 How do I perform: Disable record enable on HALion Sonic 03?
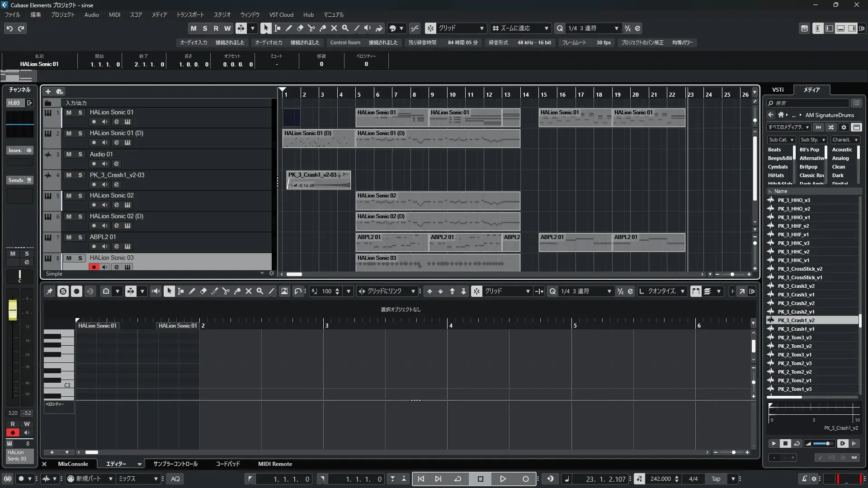tap(94, 267)
